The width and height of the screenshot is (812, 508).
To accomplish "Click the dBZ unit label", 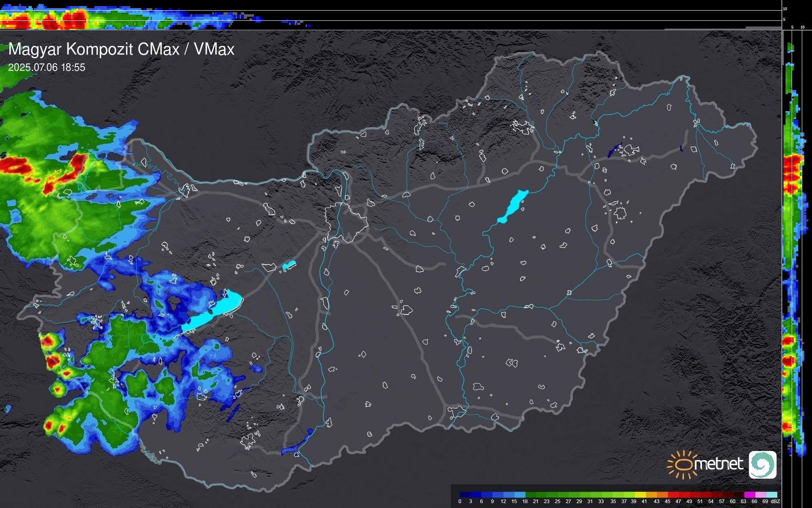I will [775, 501].
